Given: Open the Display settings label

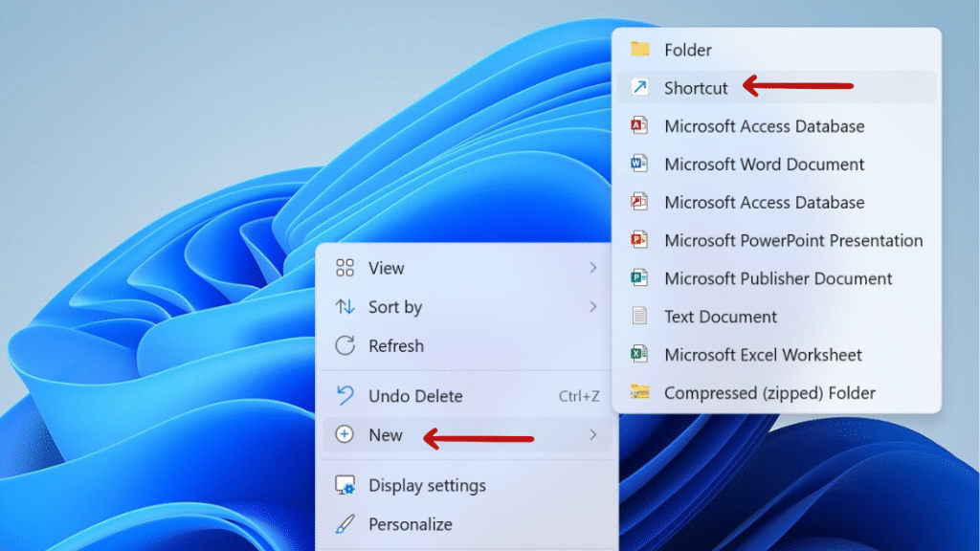Looking at the screenshot, I should pyautogui.click(x=427, y=486).
